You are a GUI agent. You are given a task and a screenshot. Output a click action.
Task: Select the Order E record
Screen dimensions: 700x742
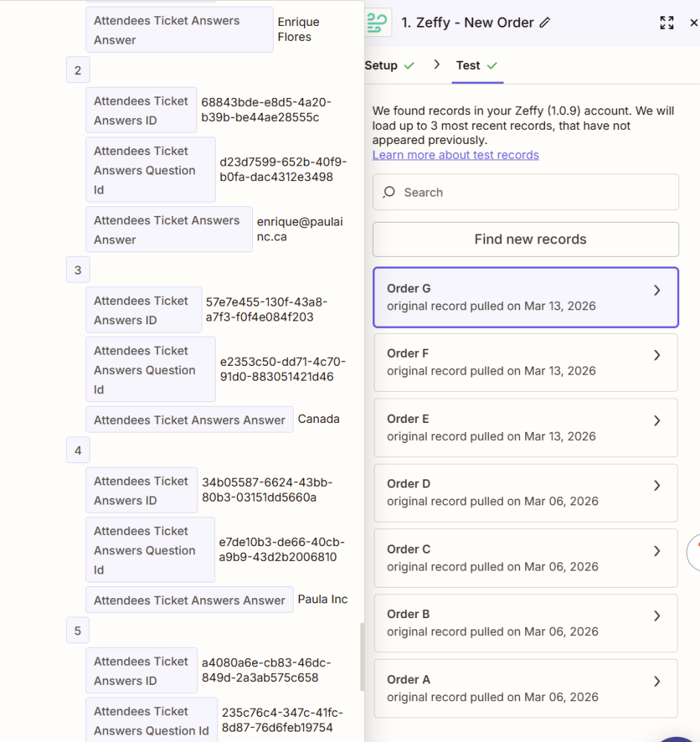click(526, 428)
